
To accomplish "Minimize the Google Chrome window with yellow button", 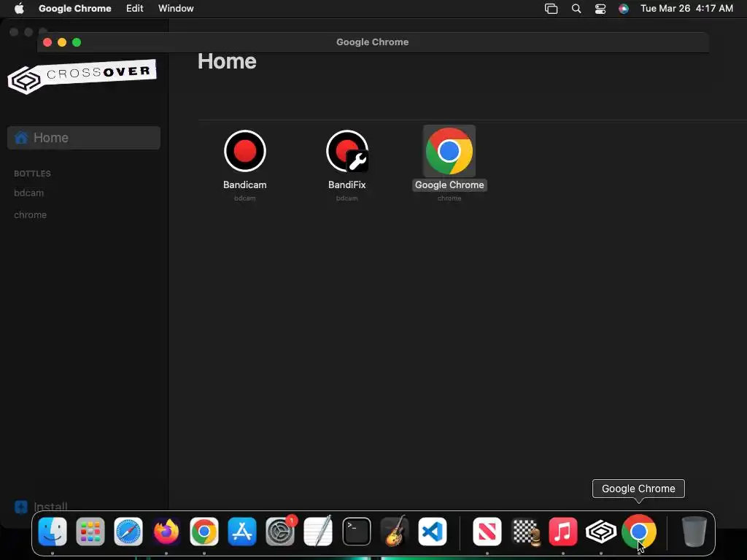I will pyautogui.click(x=62, y=42).
